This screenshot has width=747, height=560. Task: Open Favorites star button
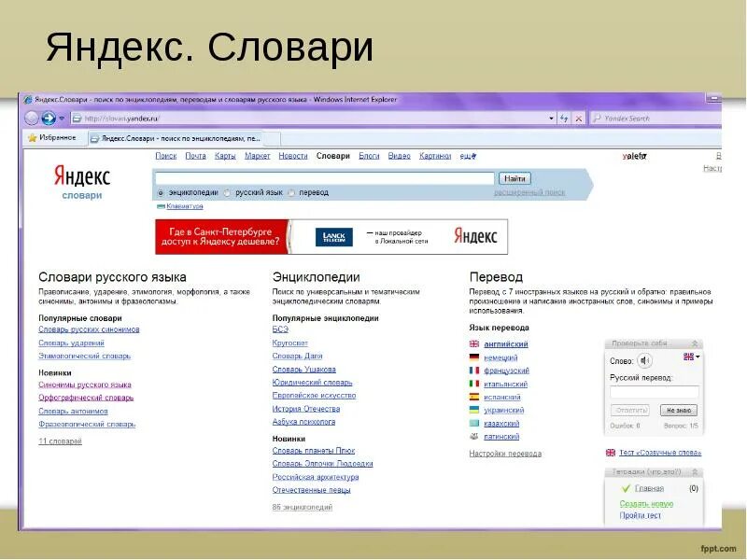[52, 137]
